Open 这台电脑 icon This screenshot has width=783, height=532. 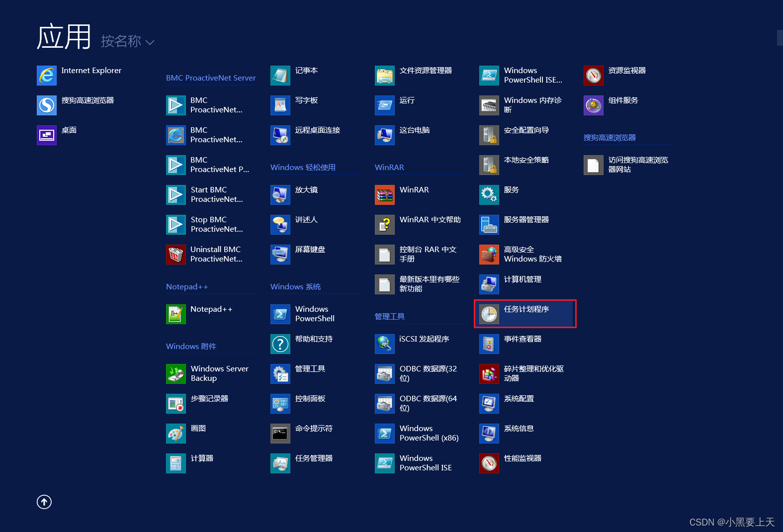tap(385, 135)
